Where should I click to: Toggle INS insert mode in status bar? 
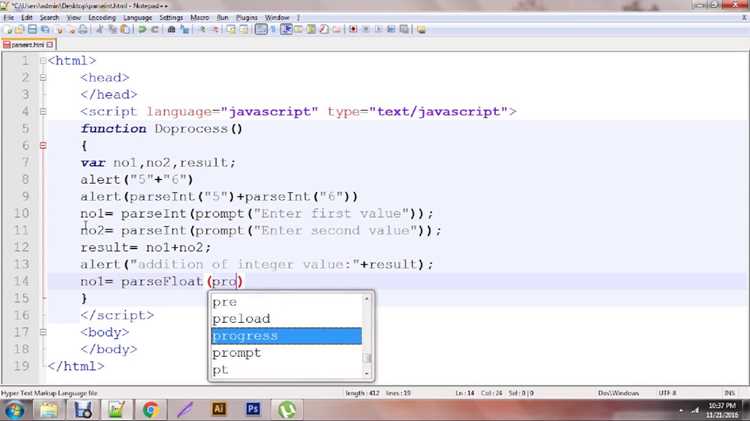(729, 393)
